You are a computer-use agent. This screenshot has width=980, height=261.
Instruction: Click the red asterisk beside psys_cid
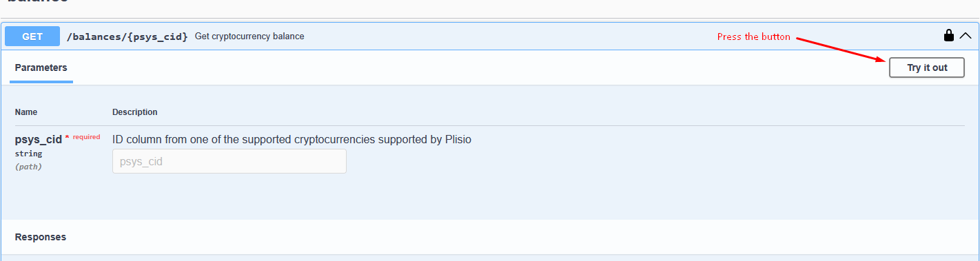pyautogui.click(x=67, y=138)
